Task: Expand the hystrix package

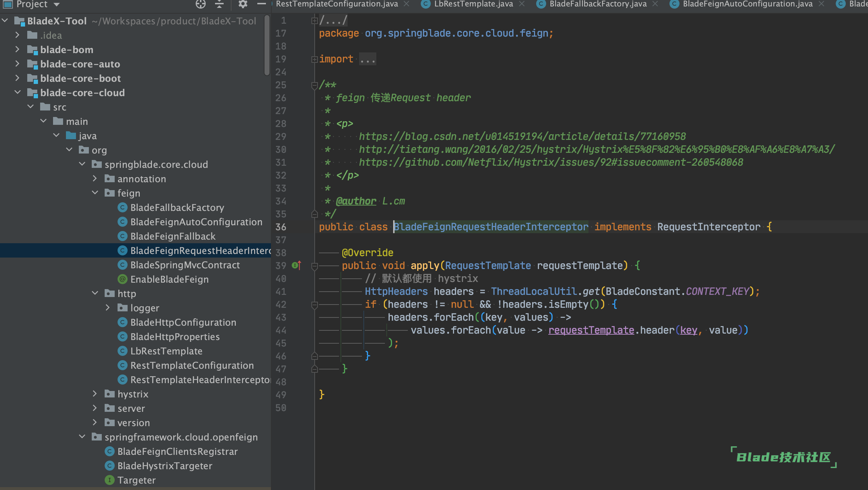Action: [x=95, y=394]
